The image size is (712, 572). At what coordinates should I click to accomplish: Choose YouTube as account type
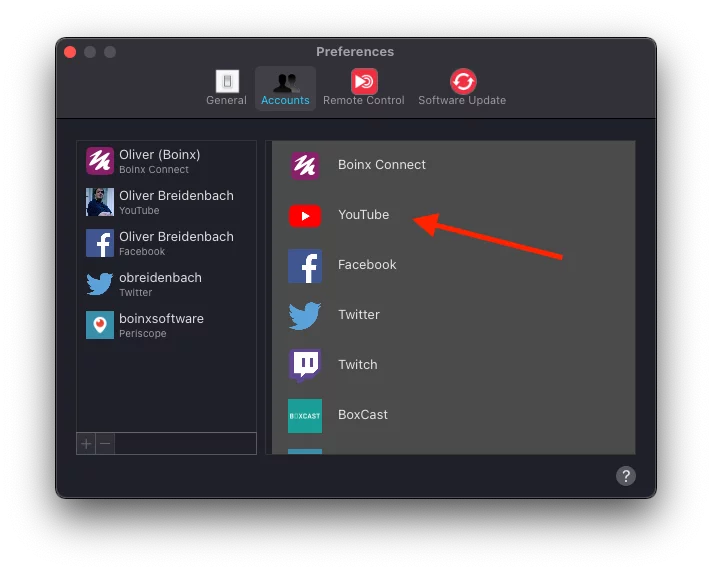(x=363, y=215)
